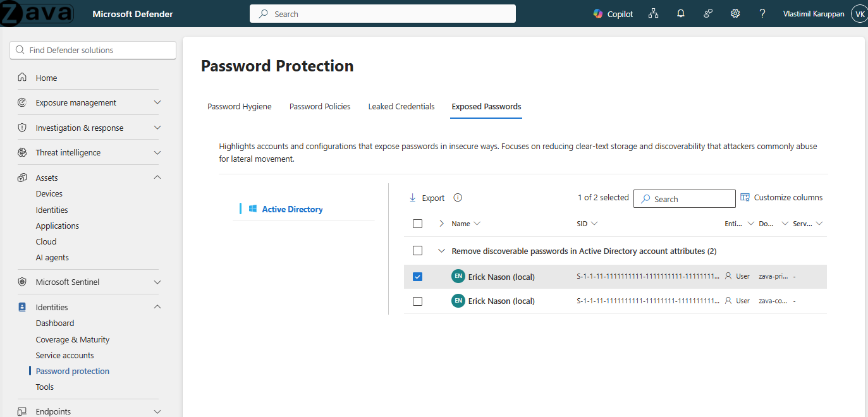868x417 pixels.
Task: Click the Export download arrow icon
Action: pos(413,198)
